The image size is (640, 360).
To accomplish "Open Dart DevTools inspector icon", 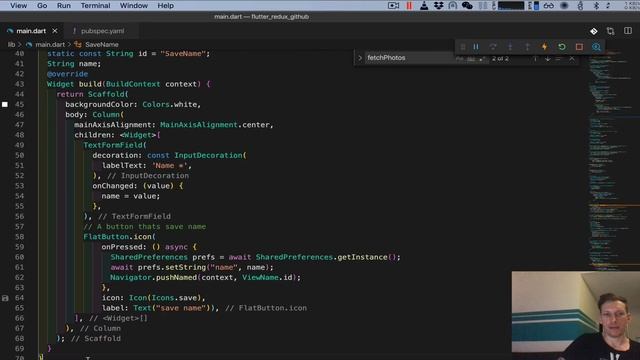I will 596,47.
